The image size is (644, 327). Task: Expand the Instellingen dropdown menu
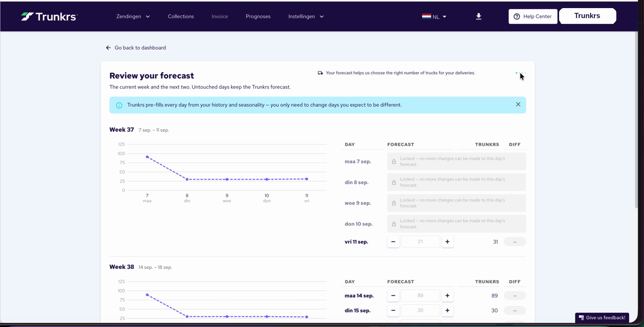[306, 16]
